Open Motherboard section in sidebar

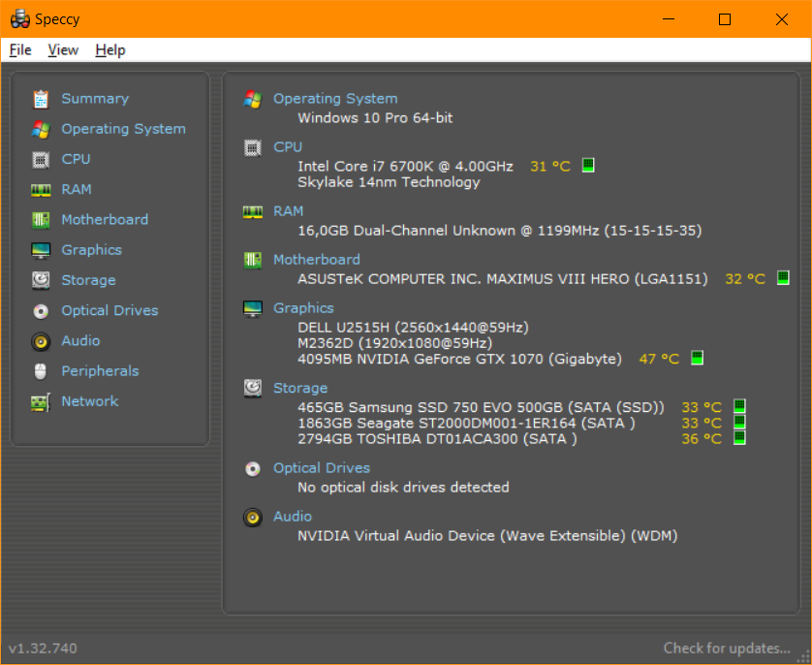coord(105,220)
